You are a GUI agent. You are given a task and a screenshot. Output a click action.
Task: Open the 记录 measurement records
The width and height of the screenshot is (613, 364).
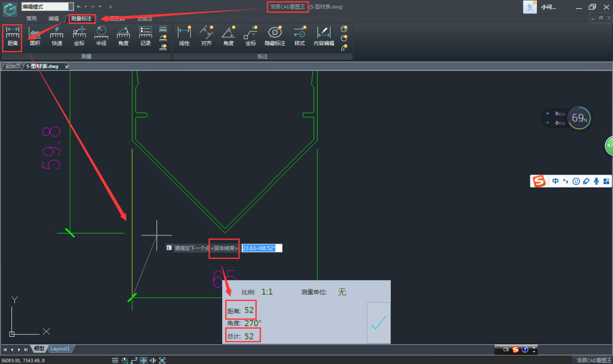click(x=146, y=37)
